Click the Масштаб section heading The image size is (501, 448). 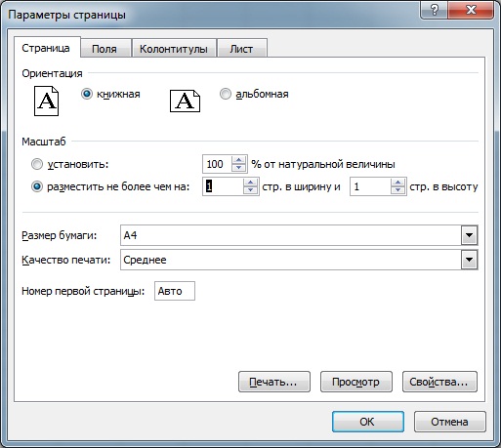point(44,142)
